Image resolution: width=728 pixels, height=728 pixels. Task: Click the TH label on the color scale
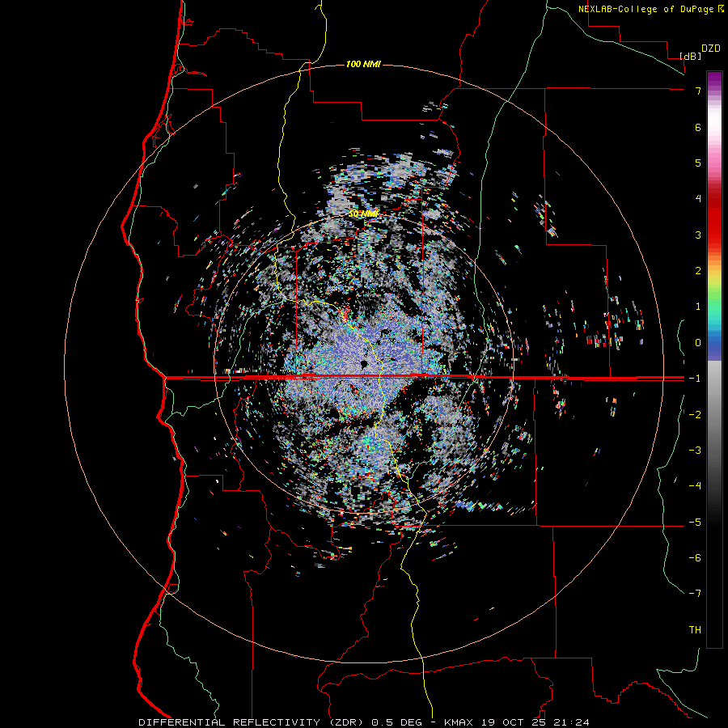(695, 630)
